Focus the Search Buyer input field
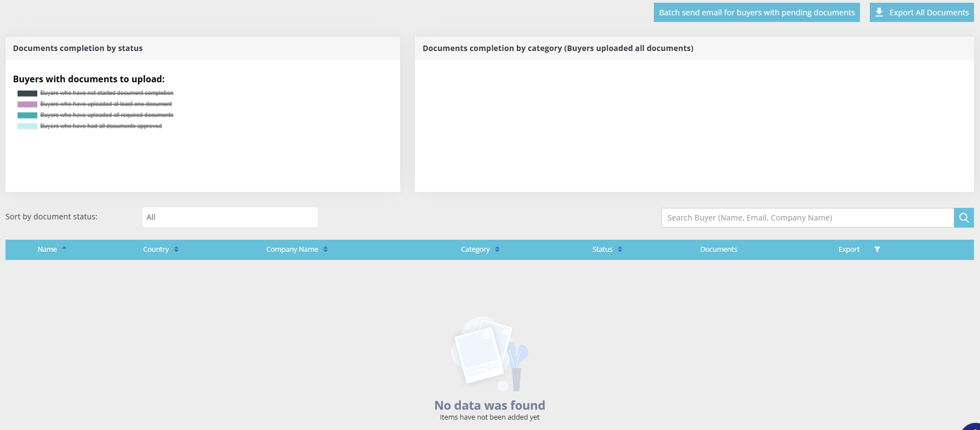Image resolution: width=980 pixels, height=430 pixels. click(807, 218)
